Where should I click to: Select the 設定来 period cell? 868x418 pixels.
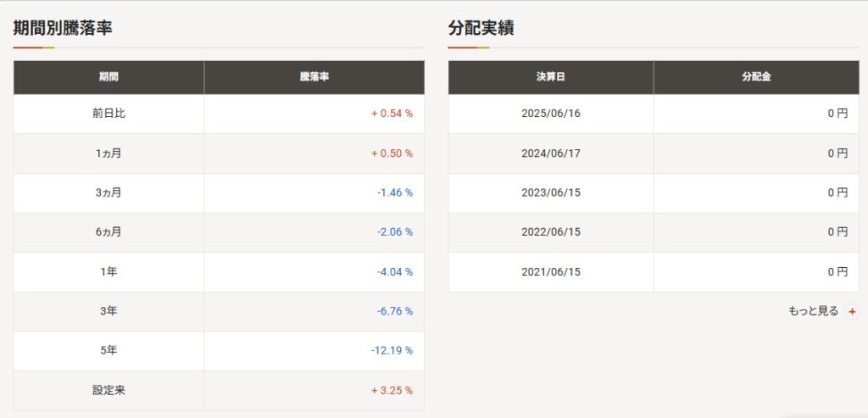pos(108,391)
